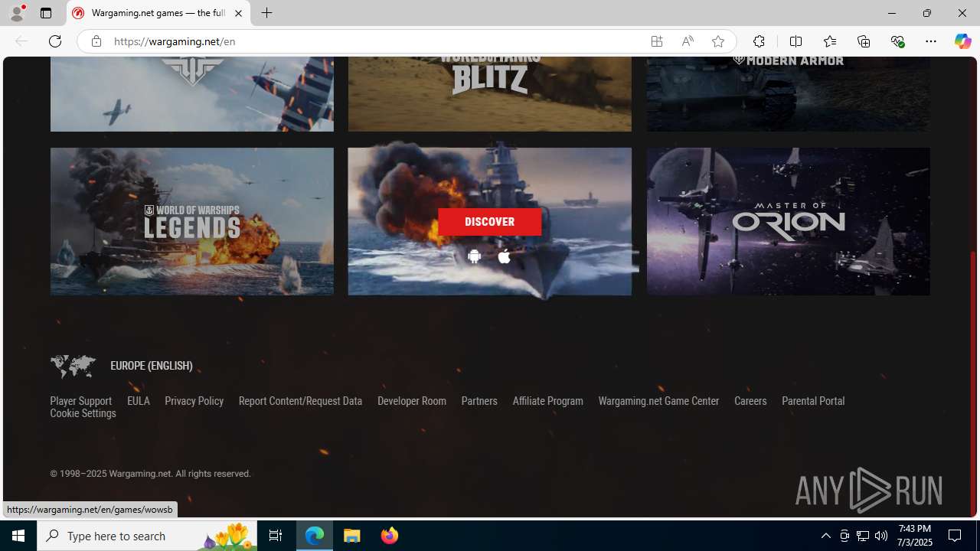The height and width of the screenshot is (551, 980).
Task: Select the Wargaming.net games browser tab
Action: point(158,13)
